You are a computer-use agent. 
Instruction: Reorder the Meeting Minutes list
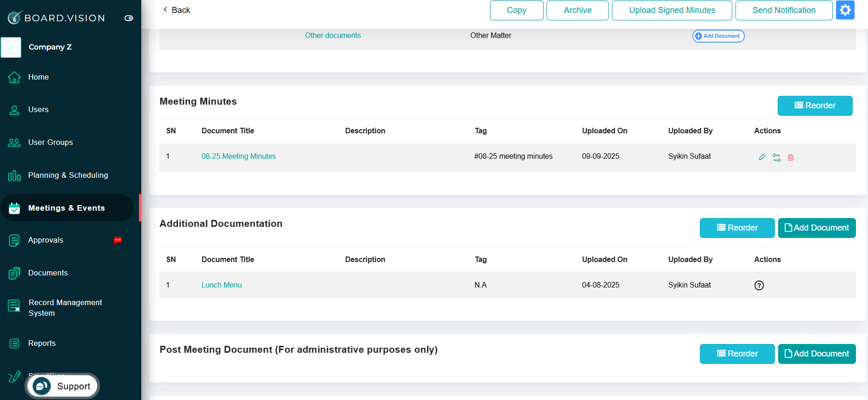(x=815, y=106)
